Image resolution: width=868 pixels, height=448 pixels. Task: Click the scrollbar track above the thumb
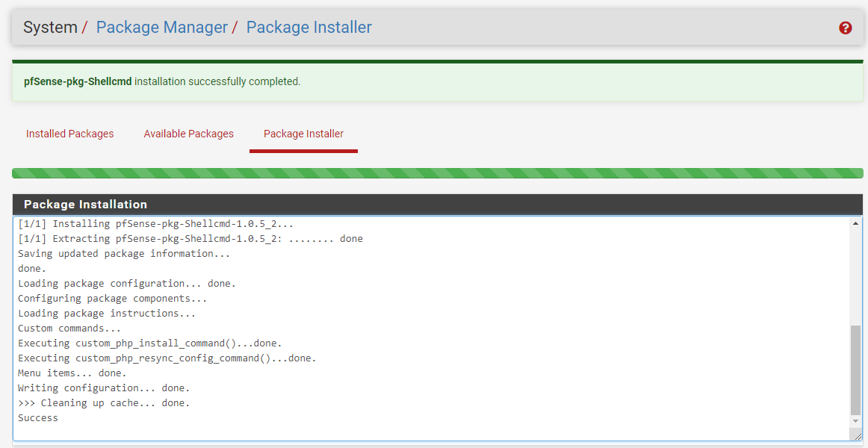pos(855,276)
